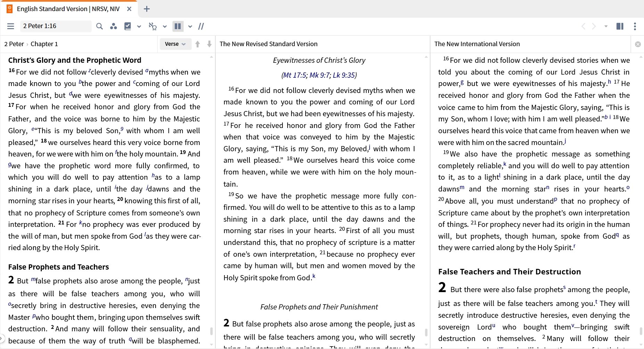This screenshot has width=644, height=349.
Task: Click verse number 20 in the ESV column
Action: [x=120, y=199]
